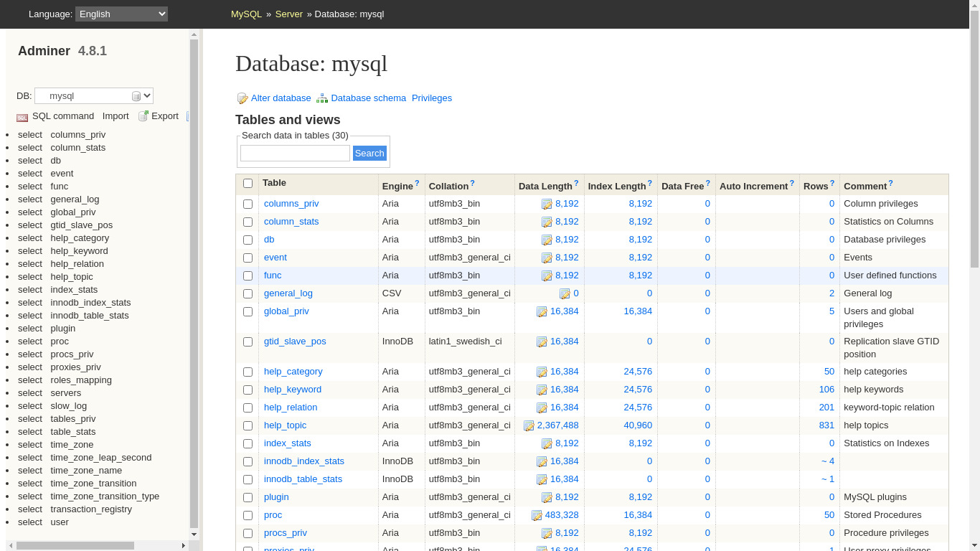Image resolution: width=980 pixels, height=551 pixels.
Task: Click the sidebar horizontal scrollbar
Action: tap(75, 545)
